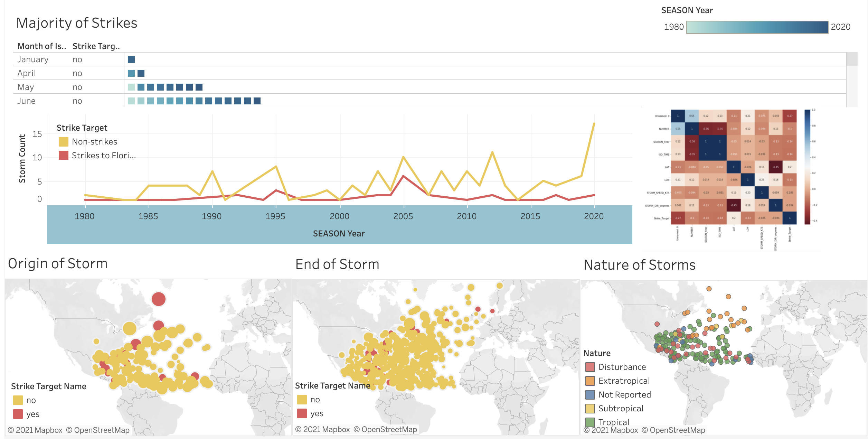Select the May row label
The height and width of the screenshot is (439, 868).
pos(26,87)
